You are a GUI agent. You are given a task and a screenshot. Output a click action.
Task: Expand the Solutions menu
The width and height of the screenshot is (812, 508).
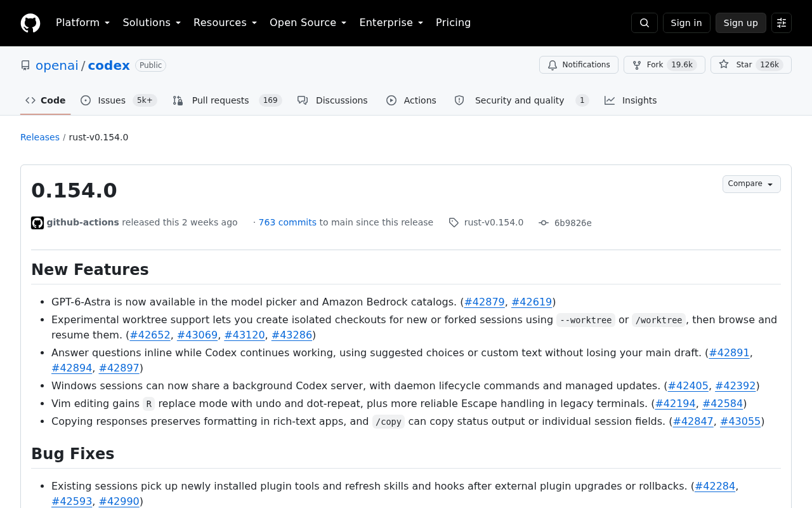click(152, 23)
